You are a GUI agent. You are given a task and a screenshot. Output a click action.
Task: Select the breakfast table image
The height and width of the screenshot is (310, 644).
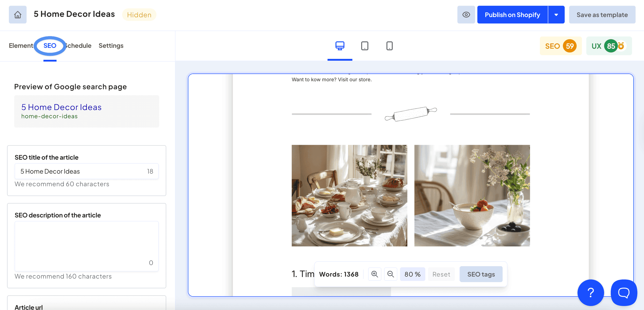tap(349, 195)
